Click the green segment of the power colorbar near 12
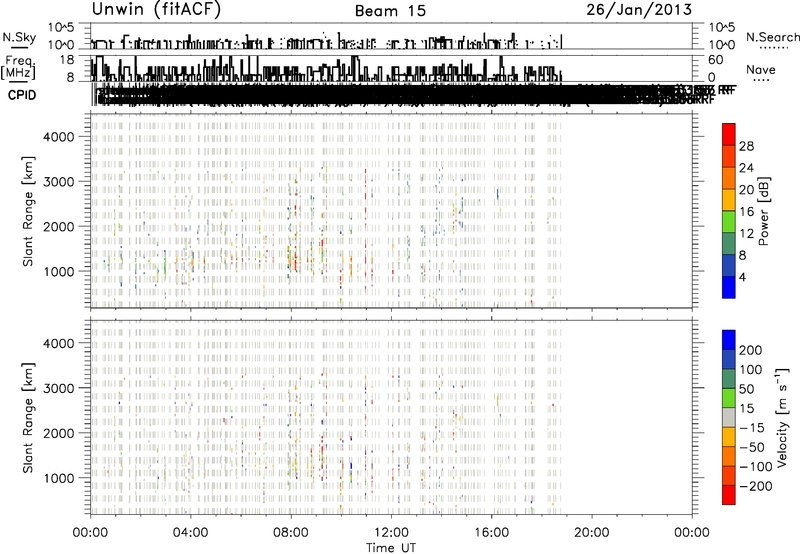800x554 pixels. (729, 221)
